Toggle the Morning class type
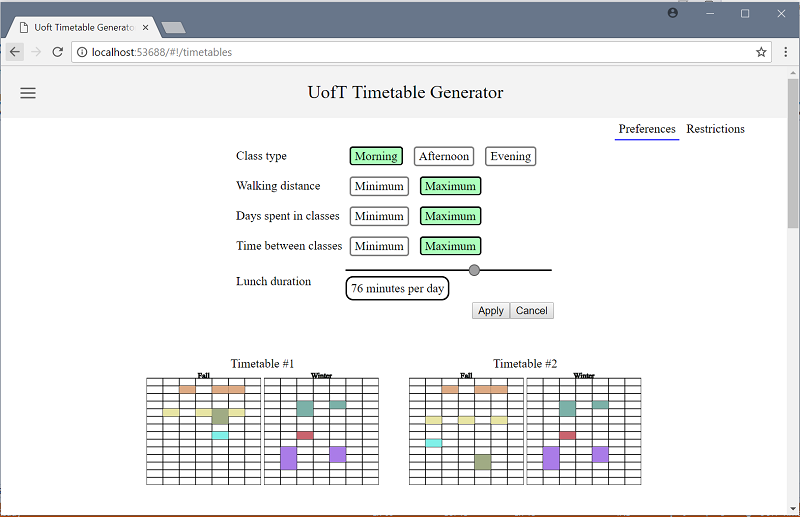Viewport: 800px width, 517px height. click(376, 156)
